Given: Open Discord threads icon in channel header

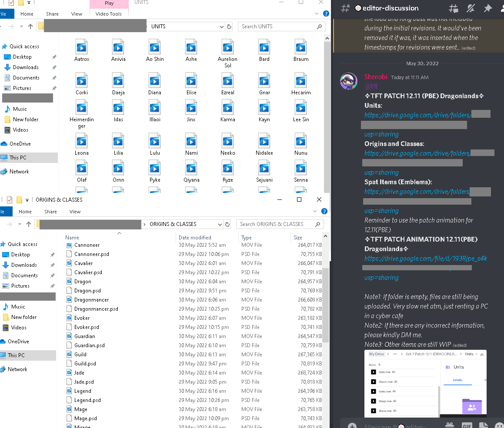Looking at the screenshot, I should pos(453,8).
